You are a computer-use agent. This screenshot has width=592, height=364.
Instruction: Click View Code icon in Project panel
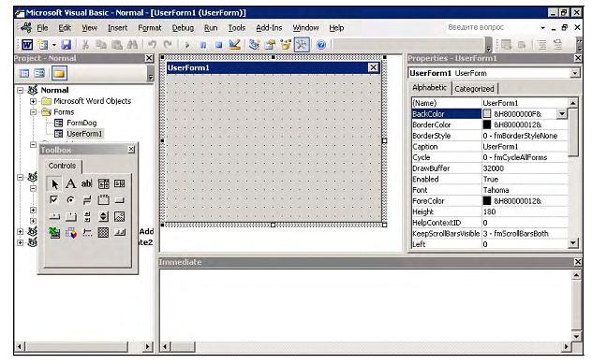tap(23, 73)
